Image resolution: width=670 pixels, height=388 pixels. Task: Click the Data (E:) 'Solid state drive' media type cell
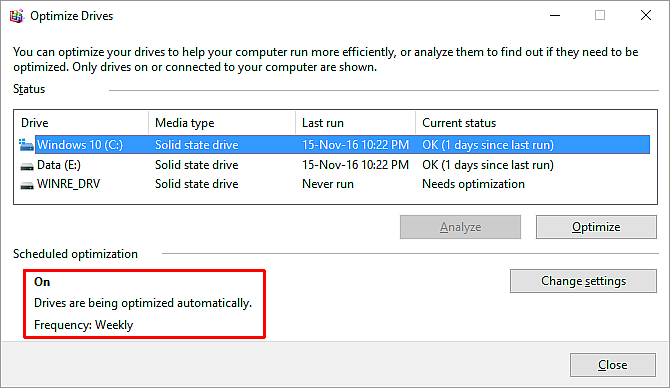coord(197,165)
